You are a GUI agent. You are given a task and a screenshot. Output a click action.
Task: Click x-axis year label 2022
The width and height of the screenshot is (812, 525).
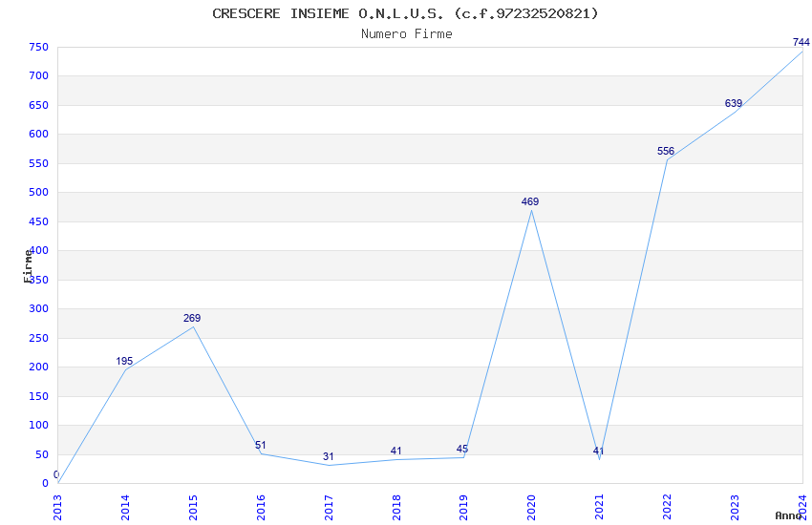click(x=668, y=508)
